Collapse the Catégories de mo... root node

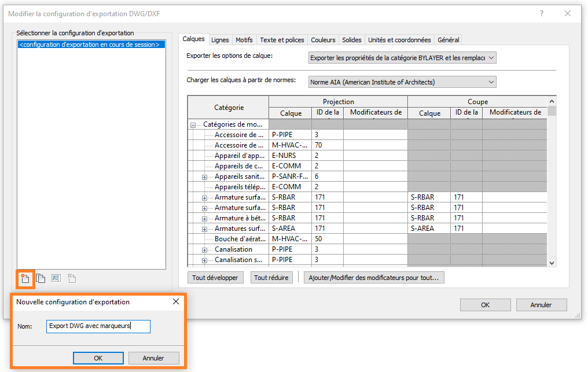pos(193,124)
